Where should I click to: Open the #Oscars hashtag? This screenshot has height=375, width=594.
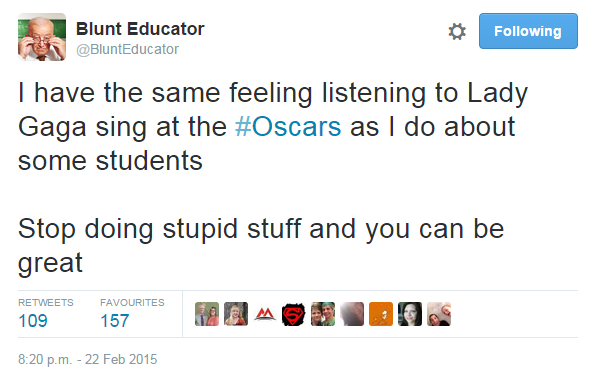(x=288, y=127)
